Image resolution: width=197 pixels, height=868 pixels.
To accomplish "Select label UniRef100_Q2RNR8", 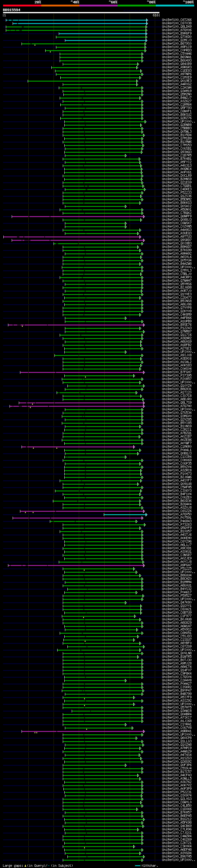I will (177, 125).
